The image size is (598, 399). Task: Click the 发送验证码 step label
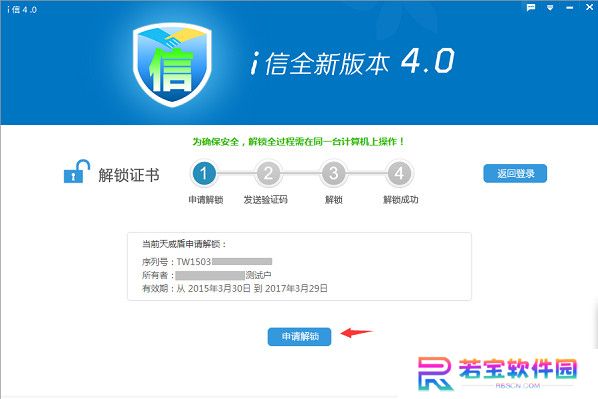click(x=265, y=200)
